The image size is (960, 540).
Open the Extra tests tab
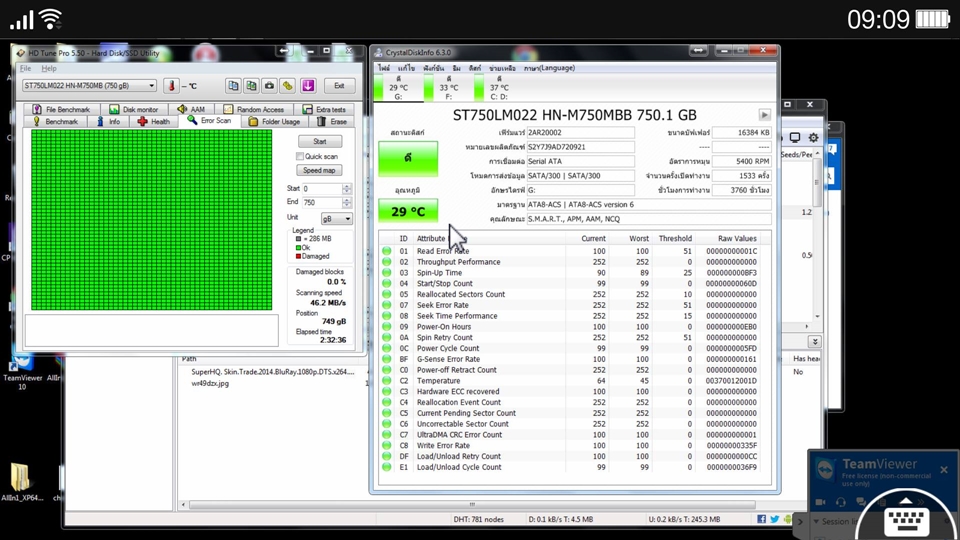pyautogui.click(x=324, y=110)
